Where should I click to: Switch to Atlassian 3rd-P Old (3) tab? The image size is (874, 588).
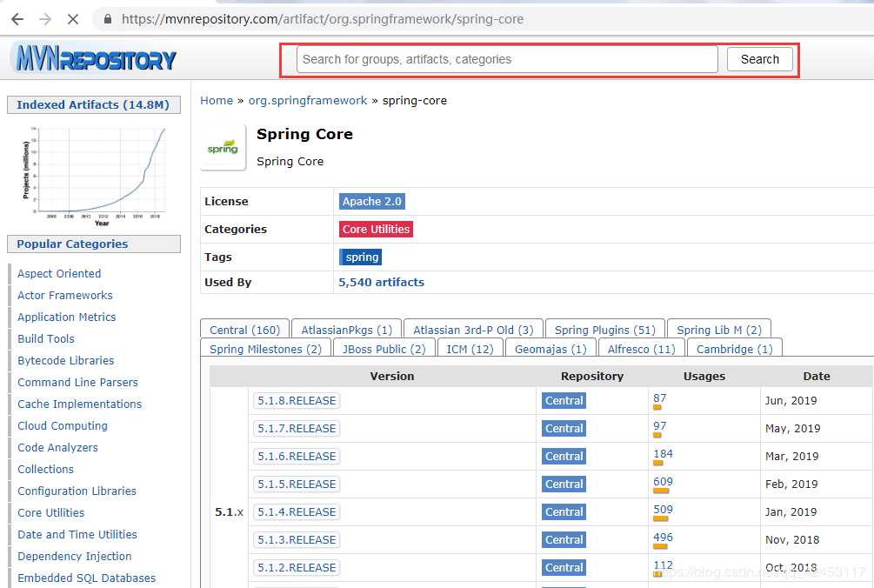(x=473, y=330)
